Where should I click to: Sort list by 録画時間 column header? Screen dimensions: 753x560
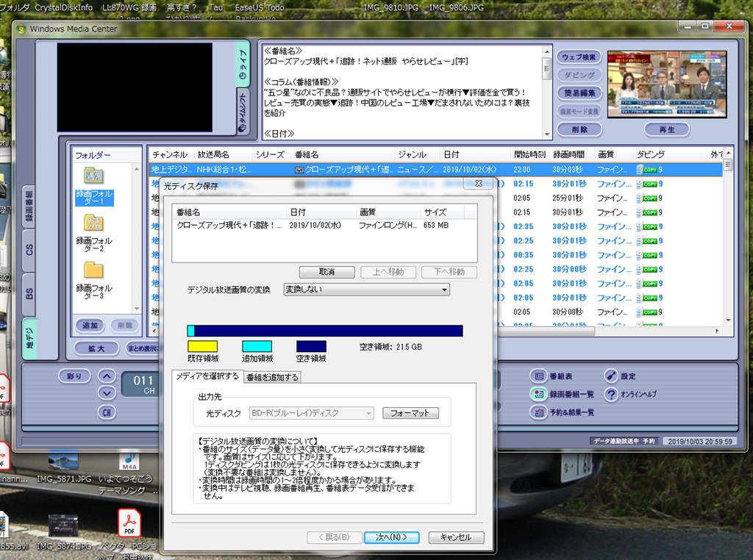click(x=568, y=155)
